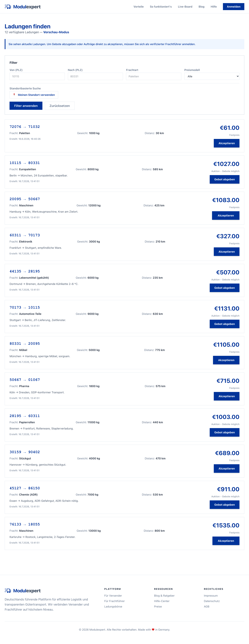Open the Impressum footer link

coord(211,596)
